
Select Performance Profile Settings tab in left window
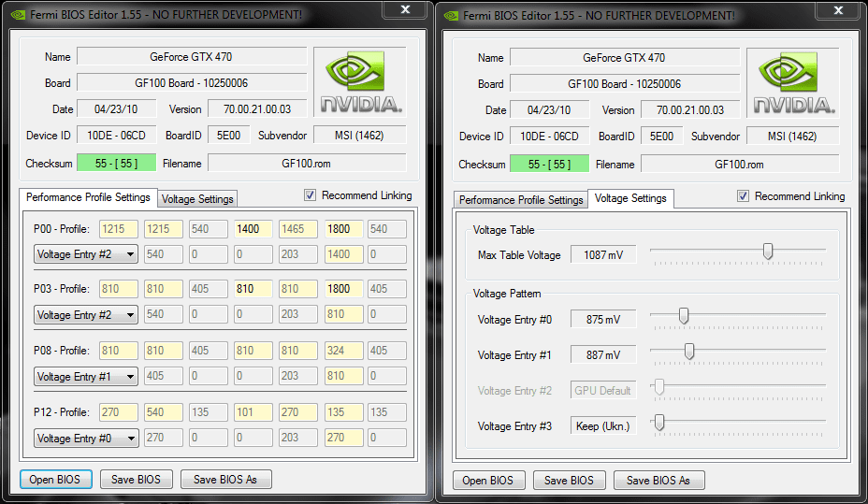click(88, 197)
